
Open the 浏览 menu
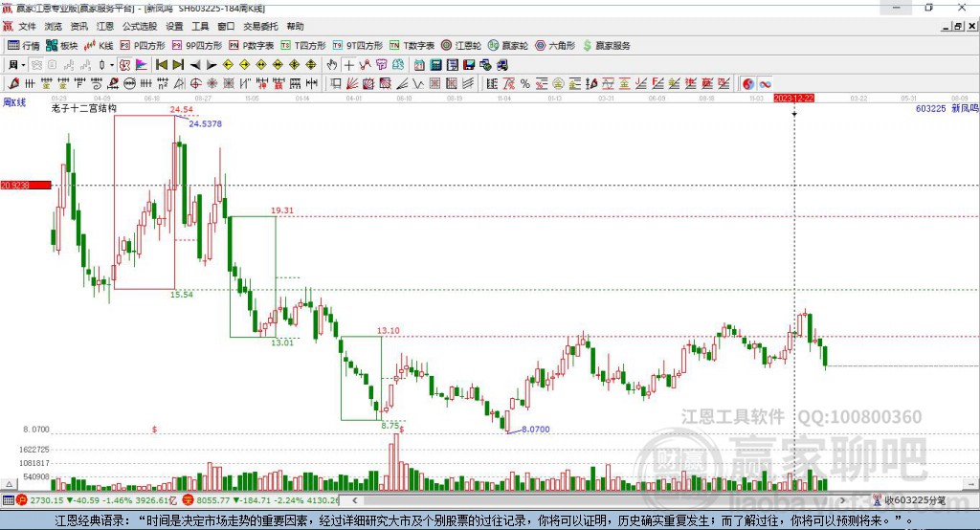click(x=54, y=26)
